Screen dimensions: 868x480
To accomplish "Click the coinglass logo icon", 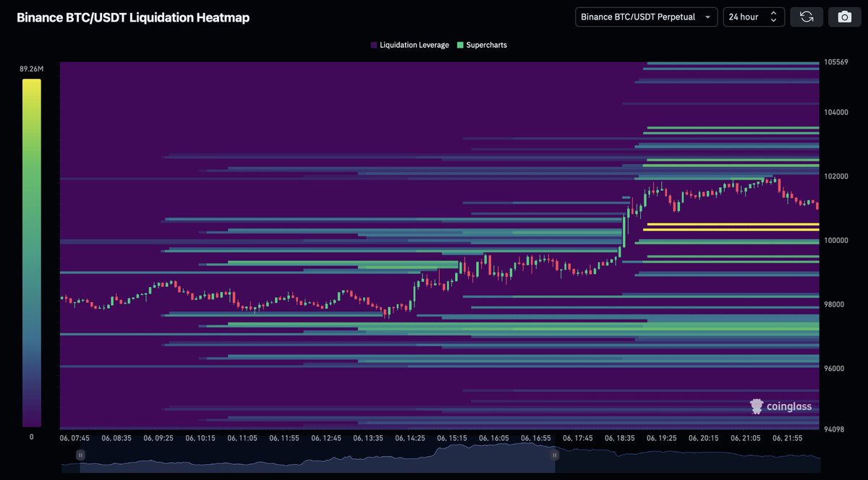I will (757, 406).
